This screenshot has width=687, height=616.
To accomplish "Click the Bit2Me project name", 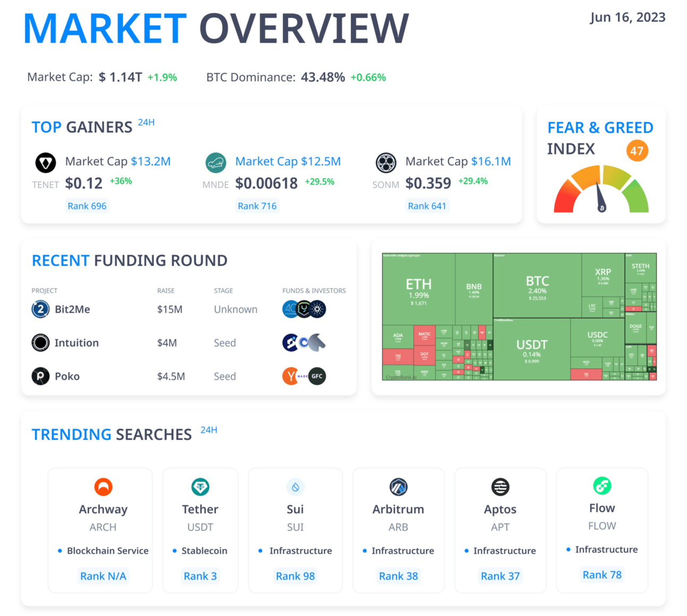I will 72,309.
